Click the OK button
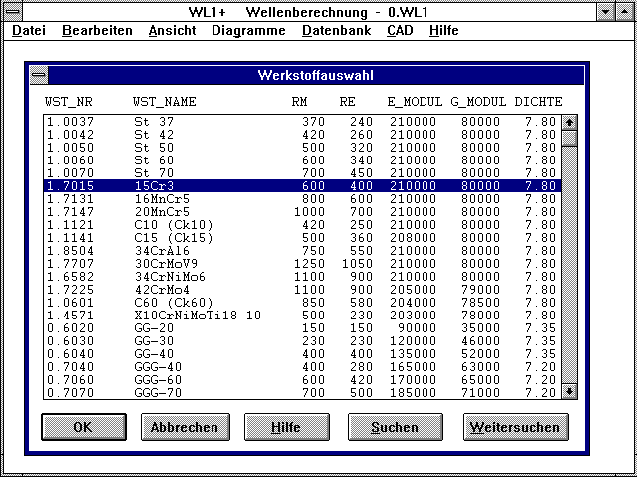This screenshot has height=478, width=637. [83, 427]
